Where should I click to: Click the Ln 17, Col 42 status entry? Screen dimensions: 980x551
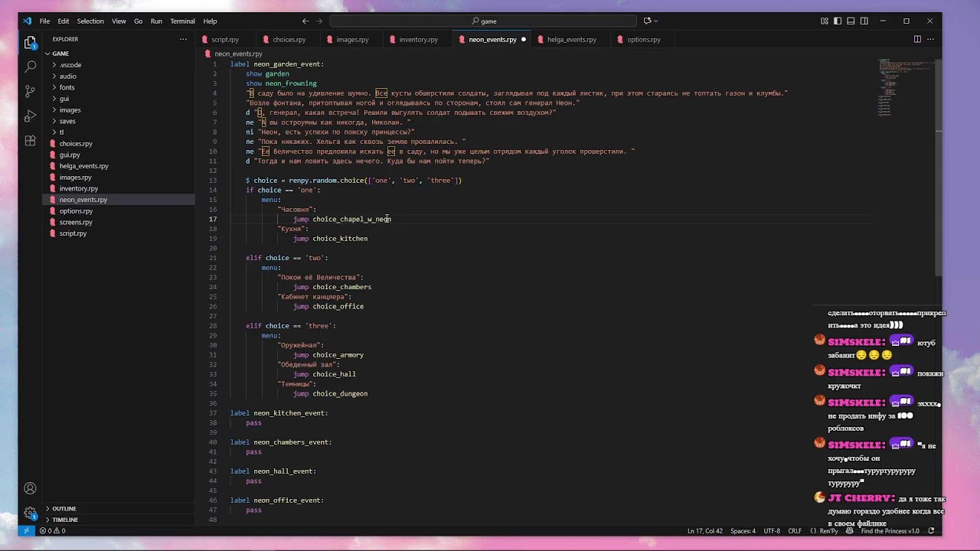click(x=704, y=530)
